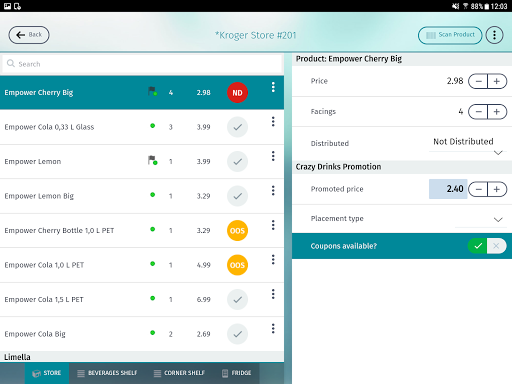
Task: Click the Price value 2.98 in detail panel
Action: (x=455, y=81)
